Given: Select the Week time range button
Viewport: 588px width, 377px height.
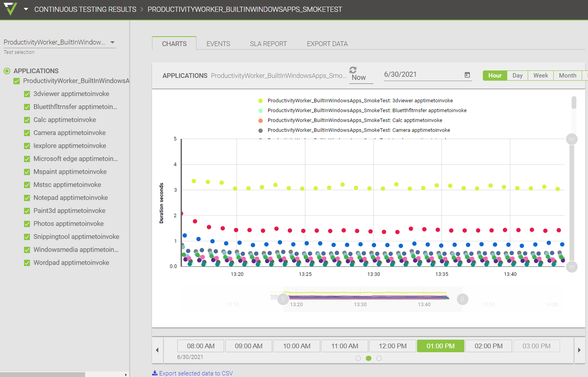Looking at the screenshot, I should pos(540,76).
